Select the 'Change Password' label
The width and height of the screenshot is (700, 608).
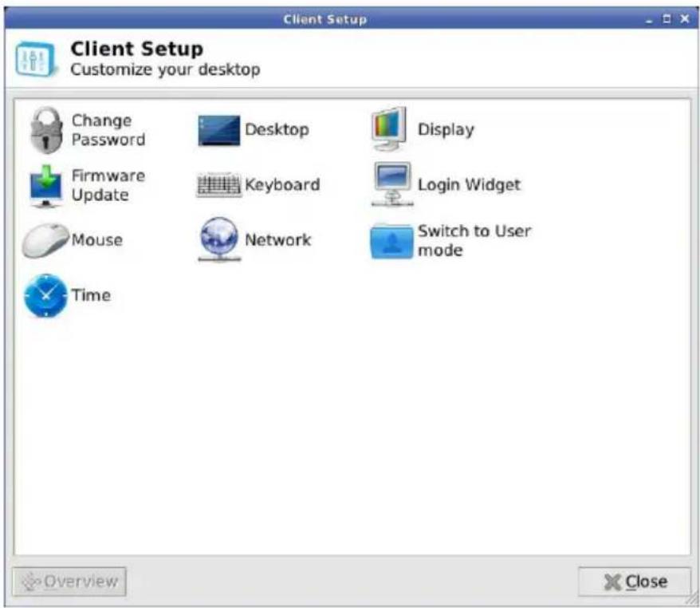tap(108, 130)
